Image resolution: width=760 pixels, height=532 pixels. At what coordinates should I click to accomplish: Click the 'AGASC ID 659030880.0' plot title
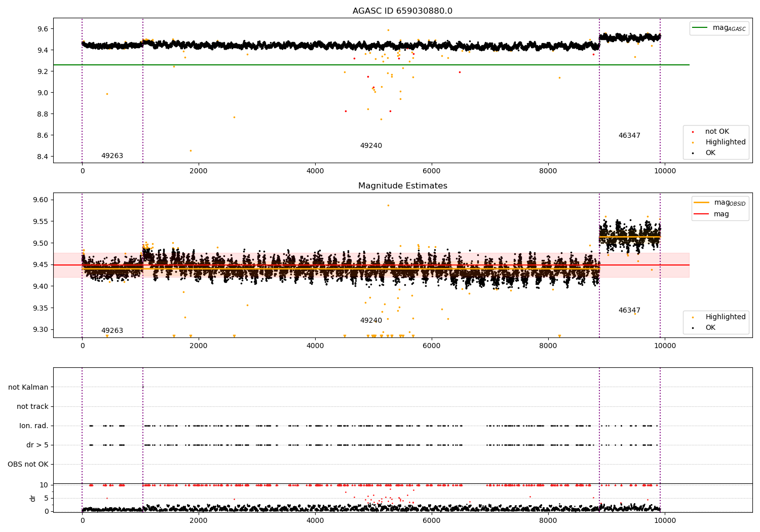click(402, 11)
